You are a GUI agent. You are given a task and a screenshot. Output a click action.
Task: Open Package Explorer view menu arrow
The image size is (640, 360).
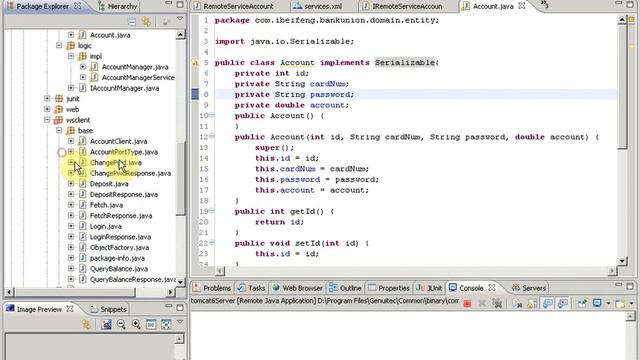click(x=180, y=20)
